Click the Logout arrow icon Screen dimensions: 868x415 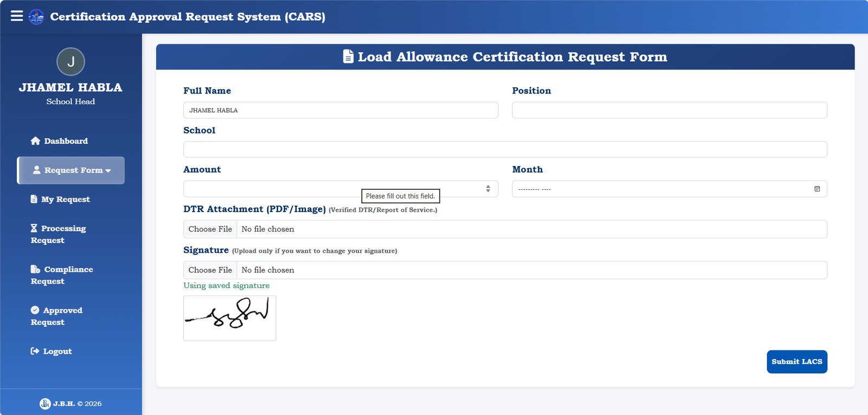(35, 351)
